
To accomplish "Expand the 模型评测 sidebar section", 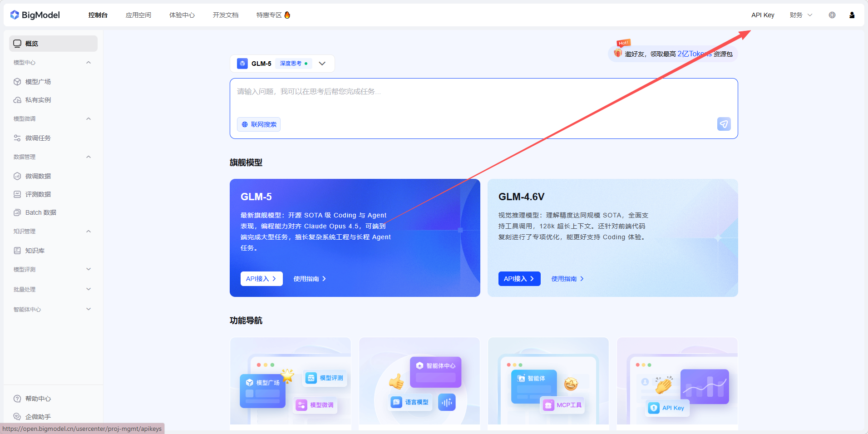I will click(x=89, y=270).
